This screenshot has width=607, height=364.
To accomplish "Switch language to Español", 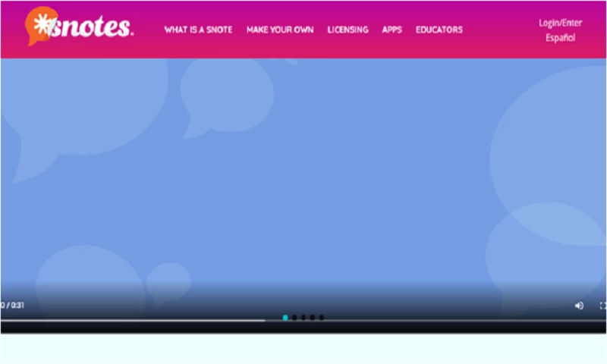I will 560,38.
